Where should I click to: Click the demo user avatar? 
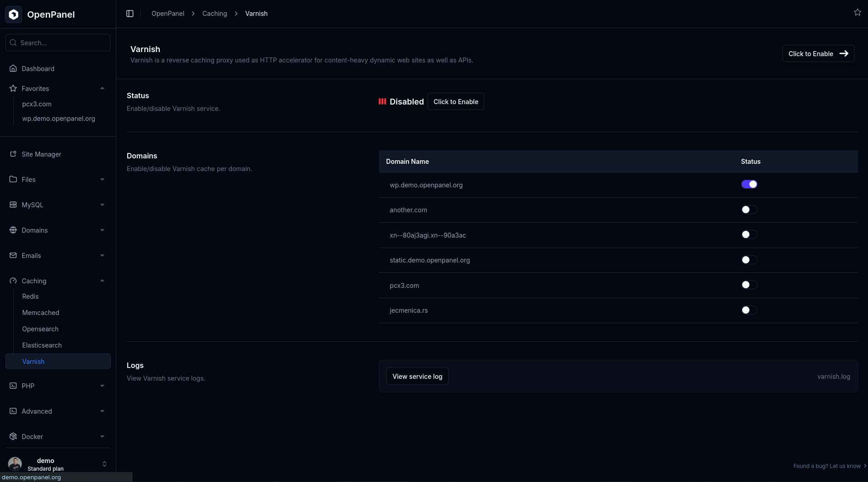[15, 464]
